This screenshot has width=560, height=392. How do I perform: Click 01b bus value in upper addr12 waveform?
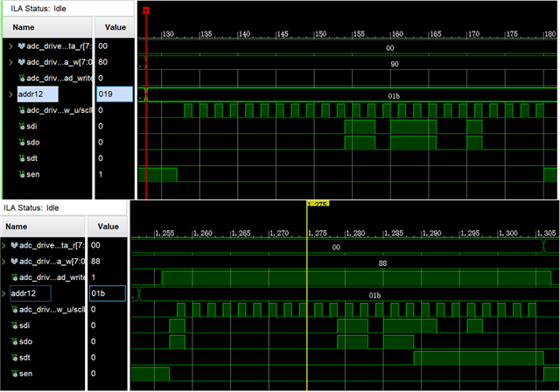click(x=394, y=96)
